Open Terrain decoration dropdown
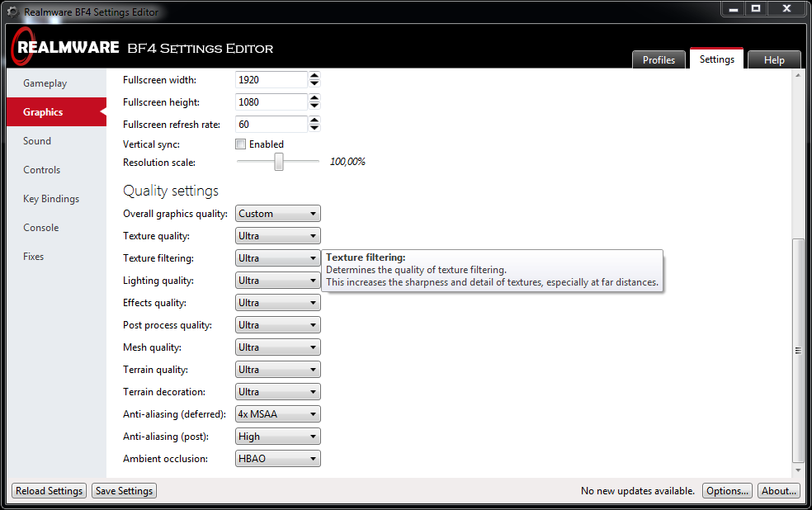812x510 pixels. coord(278,391)
